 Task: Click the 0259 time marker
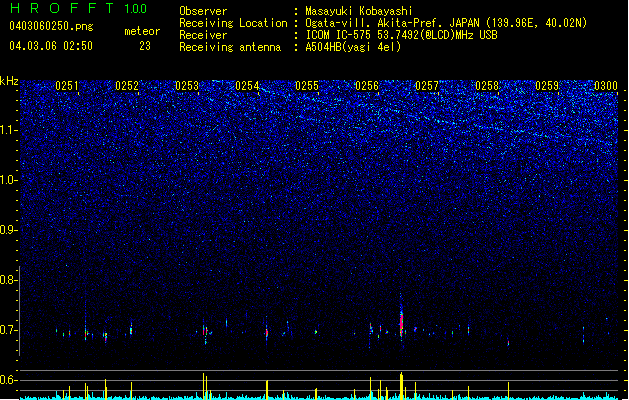547,86
